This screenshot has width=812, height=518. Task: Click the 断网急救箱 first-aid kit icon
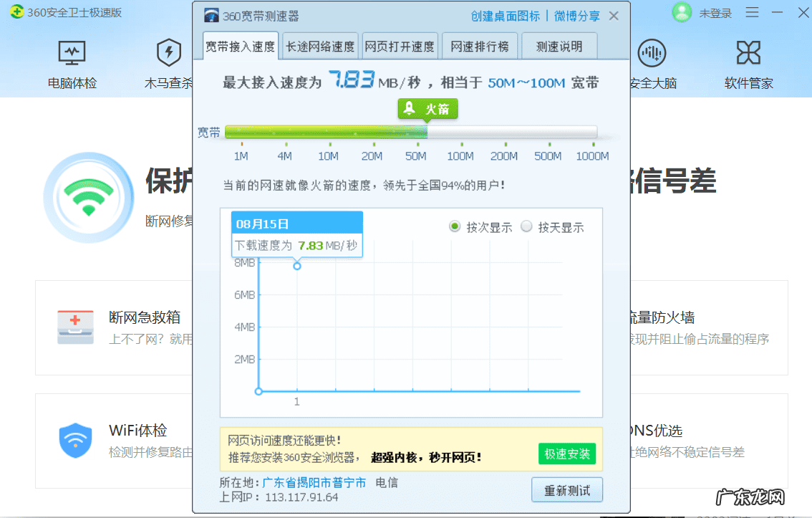coord(75,327)
